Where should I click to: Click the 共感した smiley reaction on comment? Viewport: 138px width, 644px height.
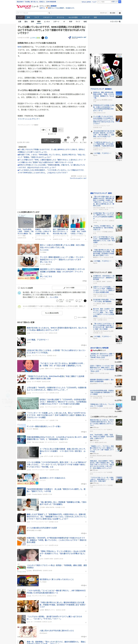pos(57,301)
